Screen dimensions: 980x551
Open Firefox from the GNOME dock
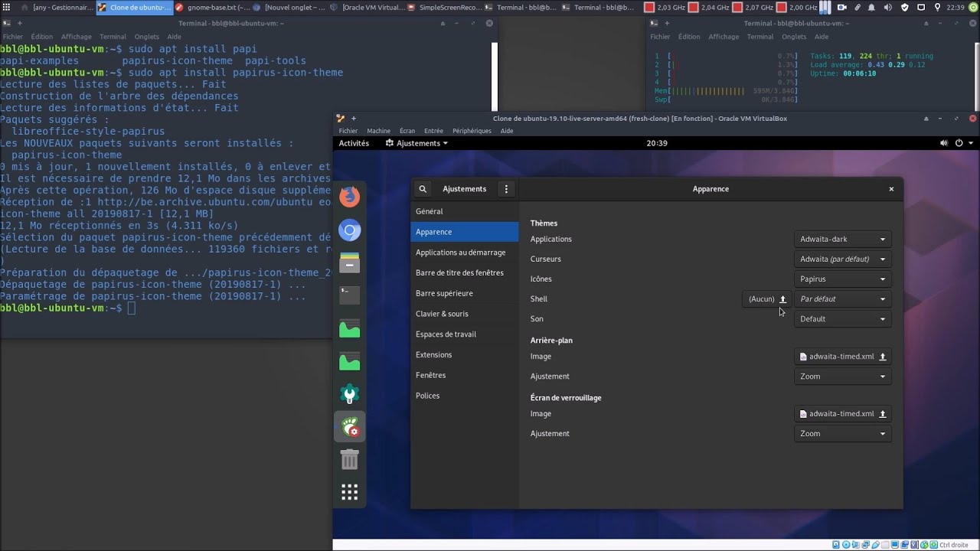coord(350,197)
